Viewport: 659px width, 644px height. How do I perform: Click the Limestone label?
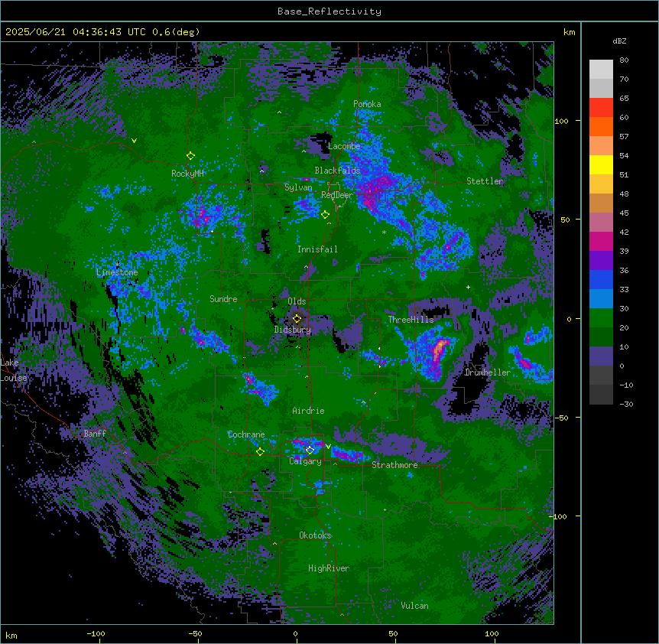(x=117, y=272)
